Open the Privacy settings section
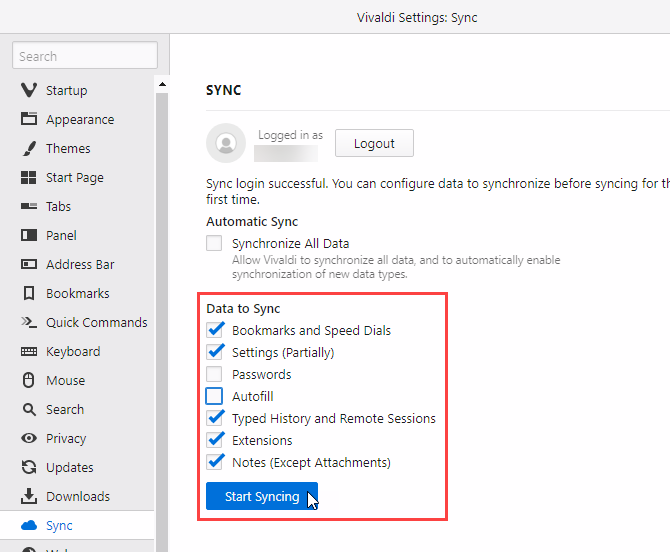 [x=77, y=438]
